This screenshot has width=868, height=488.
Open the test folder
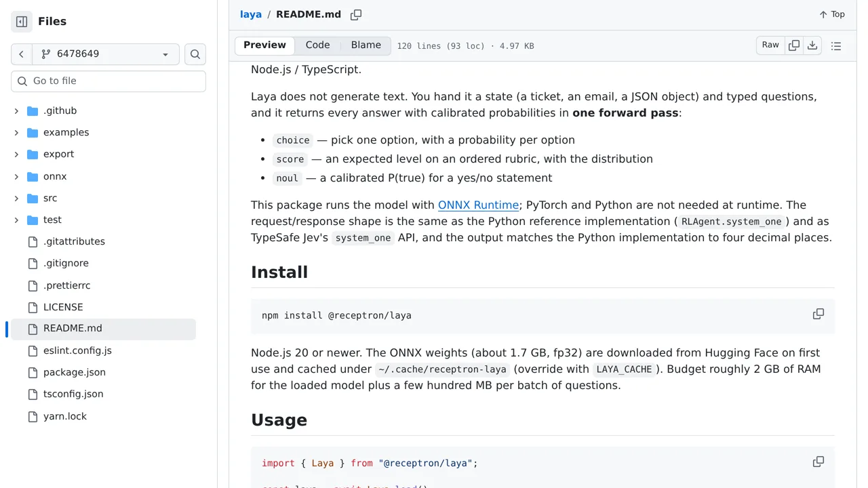pos(52,220)
